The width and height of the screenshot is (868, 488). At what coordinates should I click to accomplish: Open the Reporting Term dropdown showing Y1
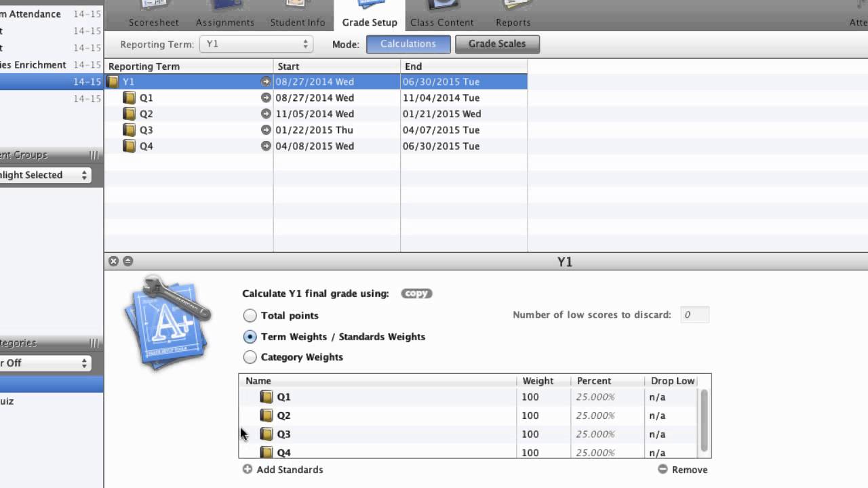pos(256,44)
